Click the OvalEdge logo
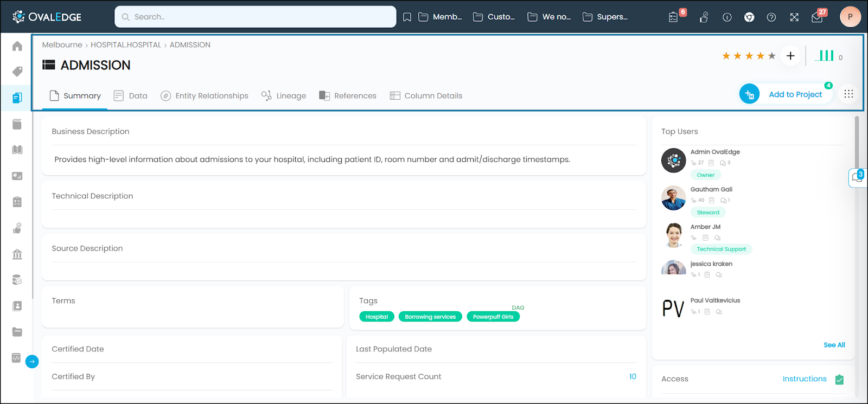The image size is (868, 404). [47, 17]
